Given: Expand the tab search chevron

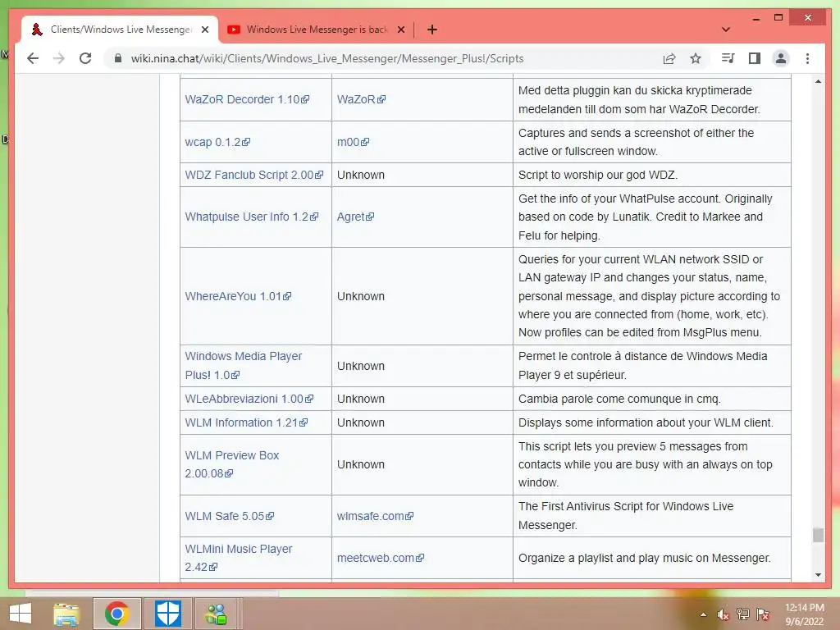Looking at the screenshot, I should click(x=726, y=30).
